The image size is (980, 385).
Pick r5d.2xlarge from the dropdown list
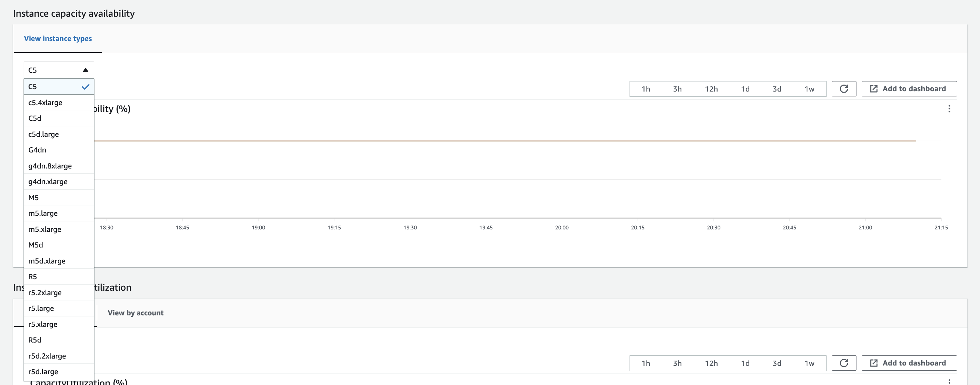coord(47,356)
